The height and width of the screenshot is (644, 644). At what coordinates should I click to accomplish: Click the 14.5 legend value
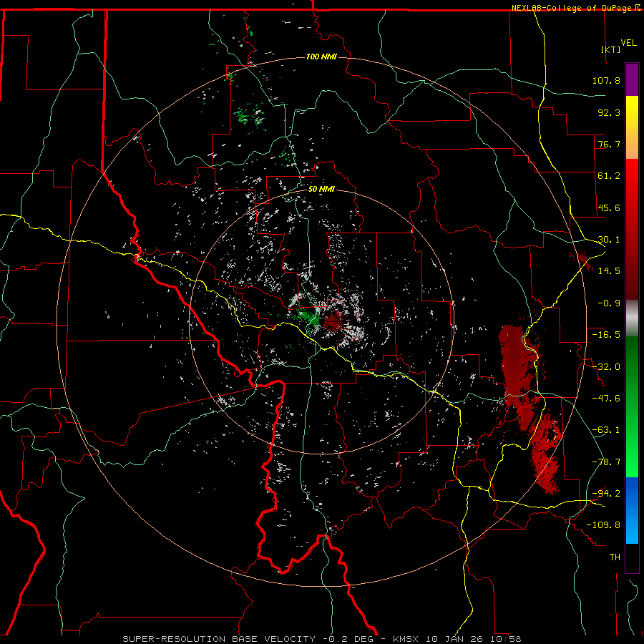(x=609, y=270)
